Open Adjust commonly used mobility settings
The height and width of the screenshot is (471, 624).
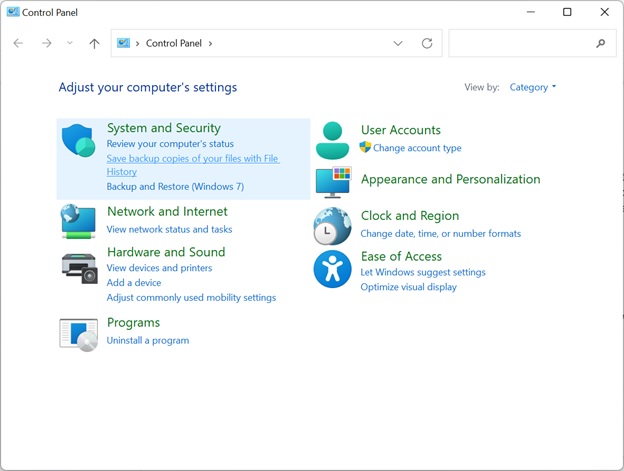click(191, 298)
